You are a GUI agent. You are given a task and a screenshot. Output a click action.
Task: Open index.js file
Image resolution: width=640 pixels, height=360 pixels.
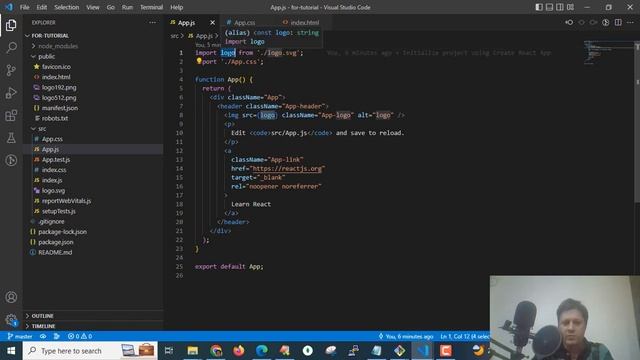[x=93, y=180]
